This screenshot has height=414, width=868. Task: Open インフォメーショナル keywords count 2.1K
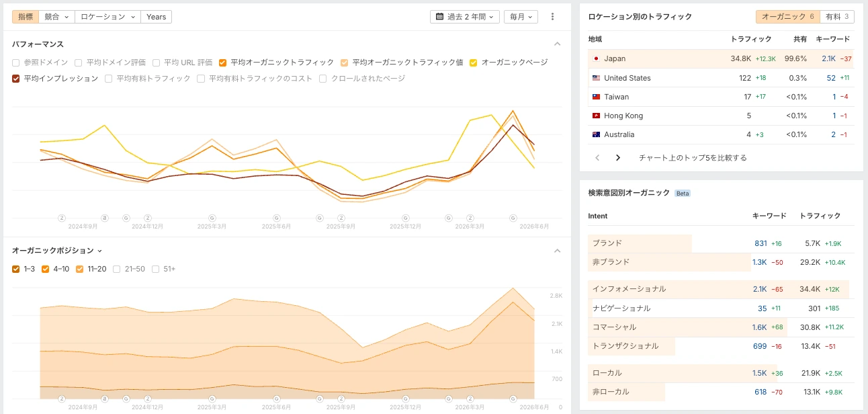[x=760, y=289]
